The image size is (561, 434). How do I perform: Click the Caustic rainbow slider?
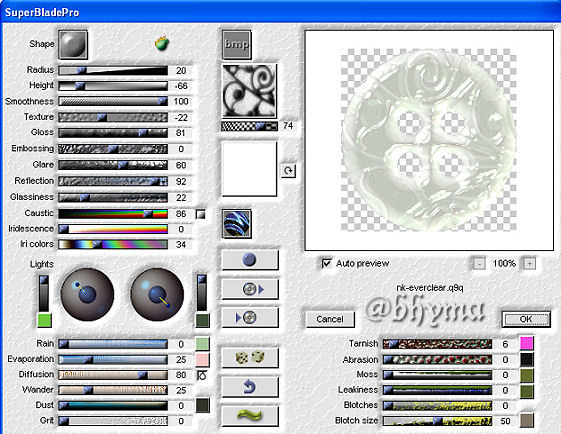tap(113, 214)
